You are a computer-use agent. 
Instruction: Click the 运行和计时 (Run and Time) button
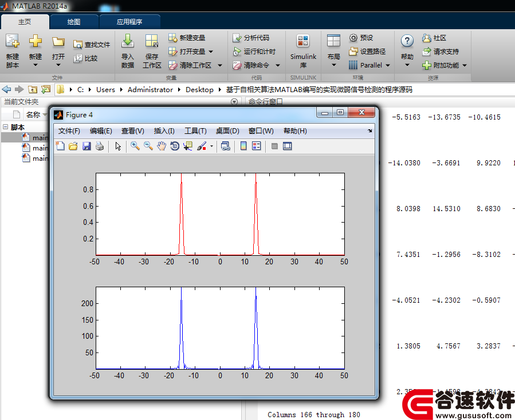[254, 51]
